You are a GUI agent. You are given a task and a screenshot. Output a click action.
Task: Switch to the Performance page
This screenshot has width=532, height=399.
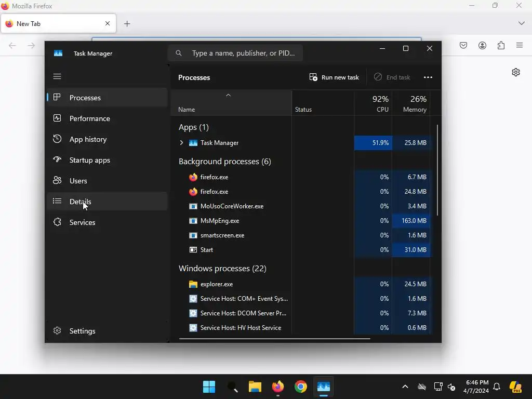click(107, 118)
